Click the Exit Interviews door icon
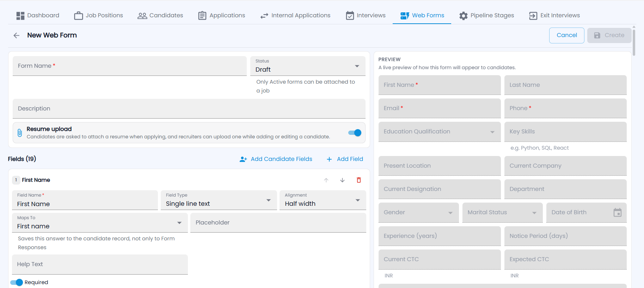 pyautogui.click(x=533, y=16)
